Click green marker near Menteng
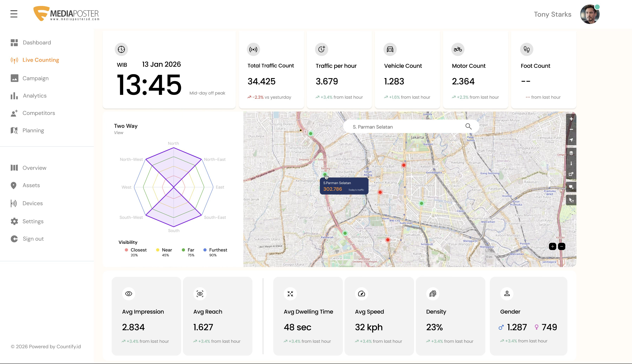This screenshot has width=632, height=364. [x=422, y=203]
